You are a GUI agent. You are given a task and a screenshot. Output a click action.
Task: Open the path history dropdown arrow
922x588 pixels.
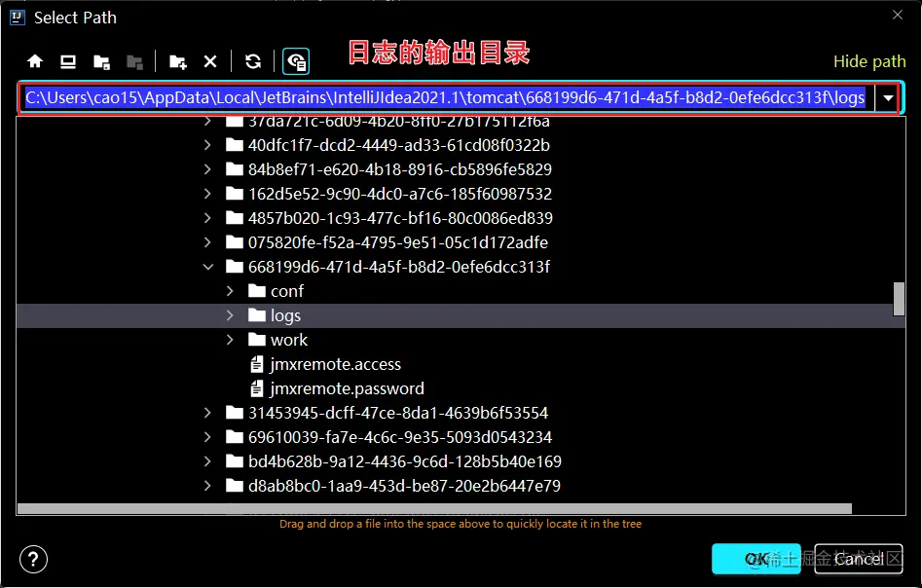(888, 98)
